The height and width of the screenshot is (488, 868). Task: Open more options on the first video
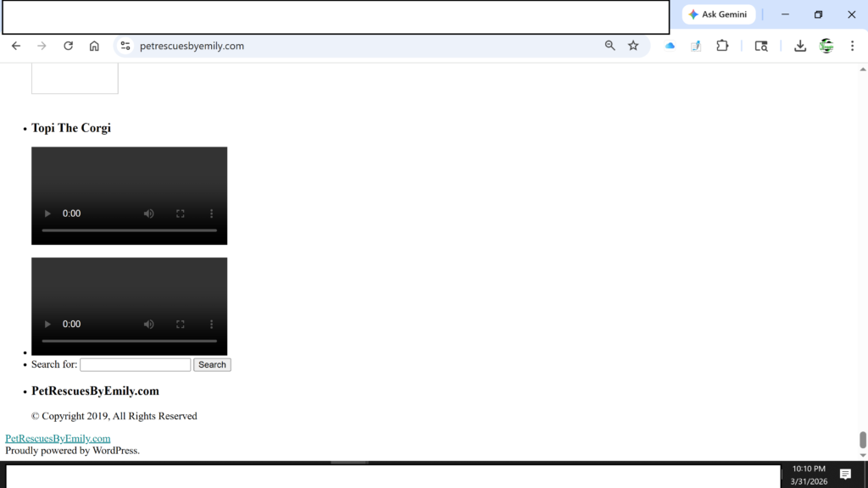[x=212, y=213]
